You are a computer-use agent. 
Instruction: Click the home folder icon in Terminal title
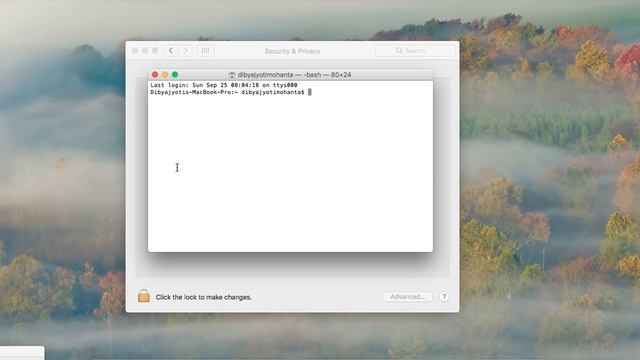(232, 75)
